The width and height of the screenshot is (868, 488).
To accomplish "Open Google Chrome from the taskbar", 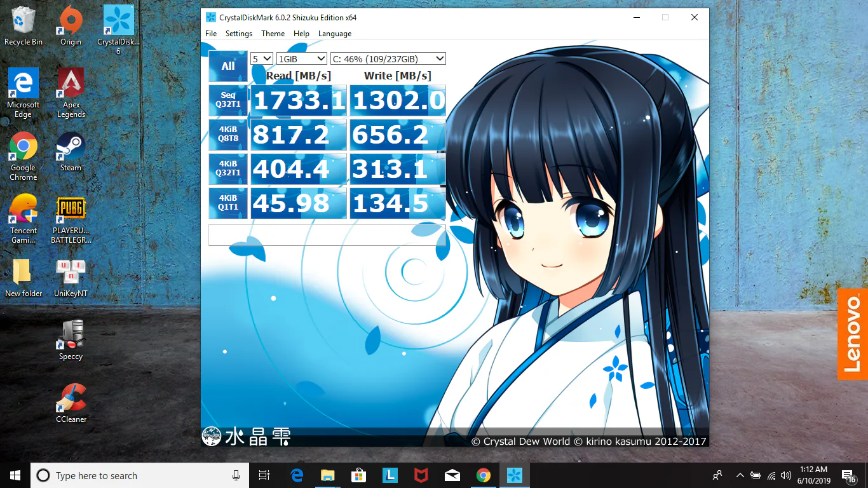I will (483, 475).
